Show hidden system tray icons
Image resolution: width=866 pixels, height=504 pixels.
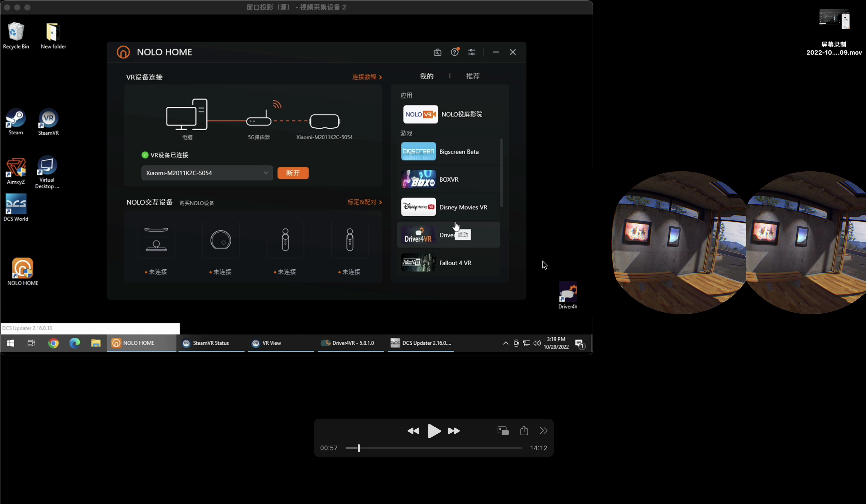click(505, 343)
